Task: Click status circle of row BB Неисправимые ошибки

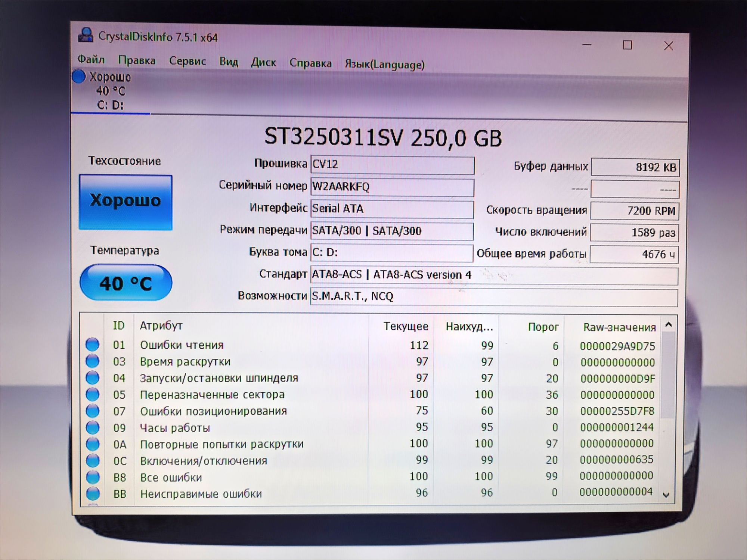Action: click(93, 494)
